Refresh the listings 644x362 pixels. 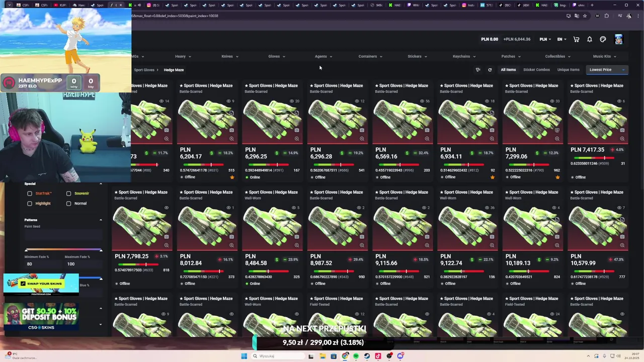pos(490,70)
